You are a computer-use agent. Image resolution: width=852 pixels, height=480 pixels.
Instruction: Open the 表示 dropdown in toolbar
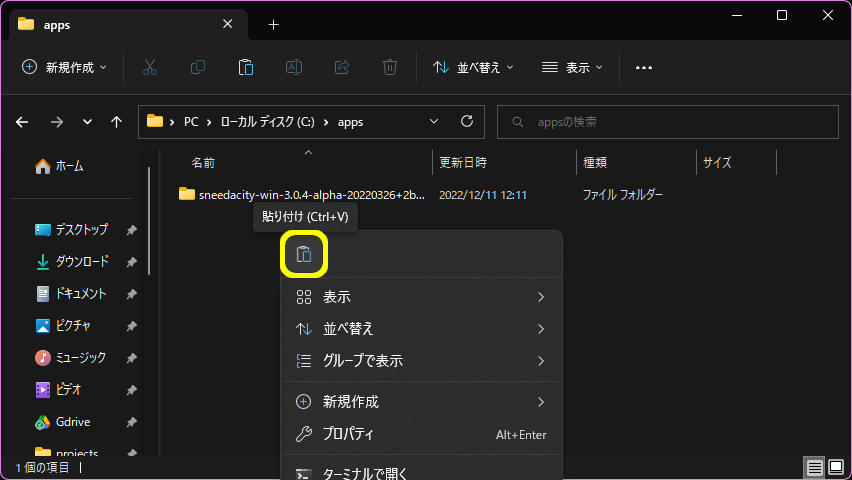(572, 67)
